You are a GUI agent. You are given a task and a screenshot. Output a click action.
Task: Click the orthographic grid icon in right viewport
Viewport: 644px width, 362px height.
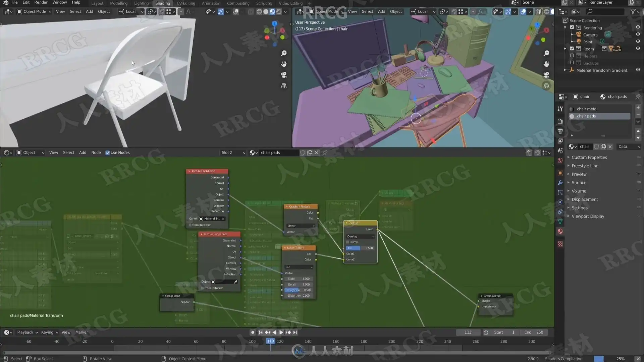click(546, 86)
